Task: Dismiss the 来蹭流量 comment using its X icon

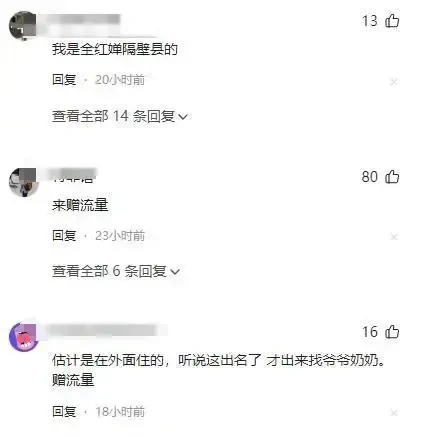Action: (394, 237)
